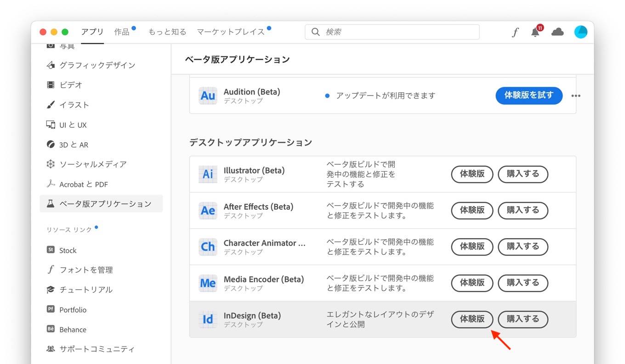Click 購入する for Media Encoder (Beta)
Image resolution: width=625 pixels, height=364 pixels.
(523, 283)
